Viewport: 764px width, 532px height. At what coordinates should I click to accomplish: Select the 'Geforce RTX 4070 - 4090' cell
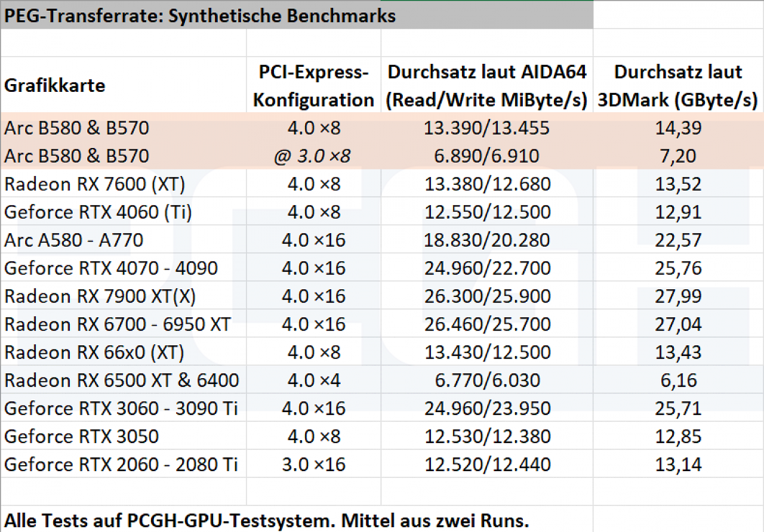124,267
